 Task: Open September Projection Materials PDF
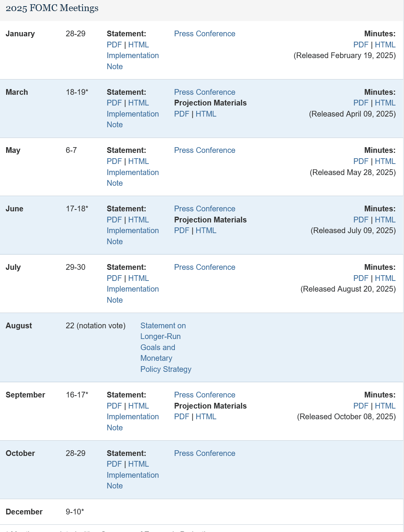point(181,417)
